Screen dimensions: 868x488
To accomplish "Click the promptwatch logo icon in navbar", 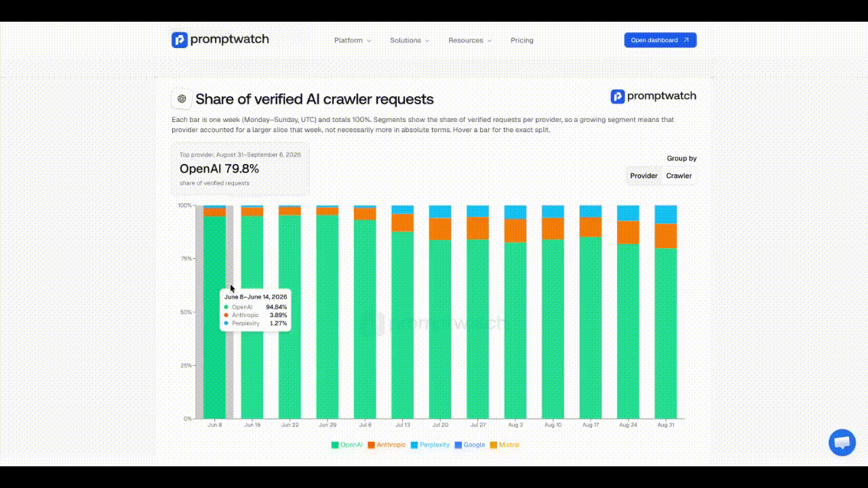I will [x=179, y=40].
